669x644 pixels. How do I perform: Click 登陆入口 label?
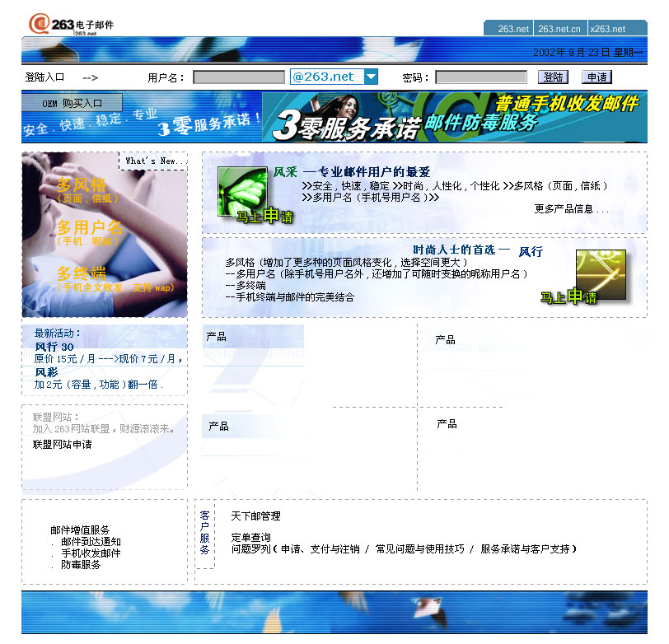(44, 77)
